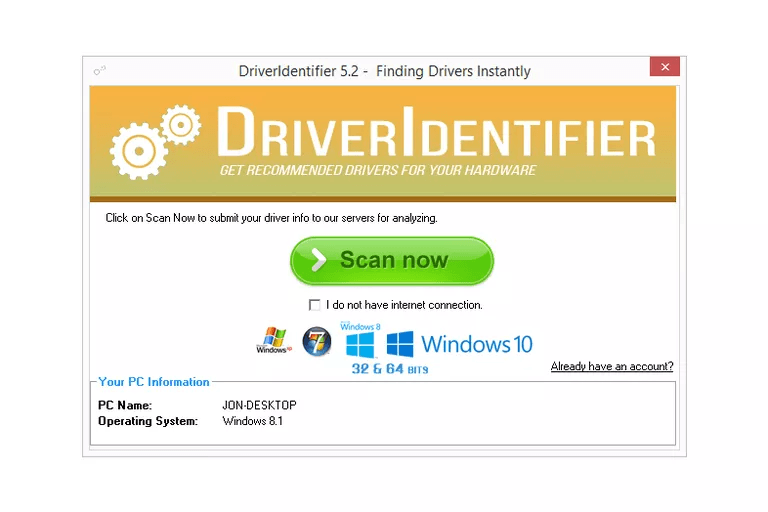The height and width of the screenshot is (512, 768).
Task: Click the 32 & 64 BITS label
Action: tap(390, 368)
